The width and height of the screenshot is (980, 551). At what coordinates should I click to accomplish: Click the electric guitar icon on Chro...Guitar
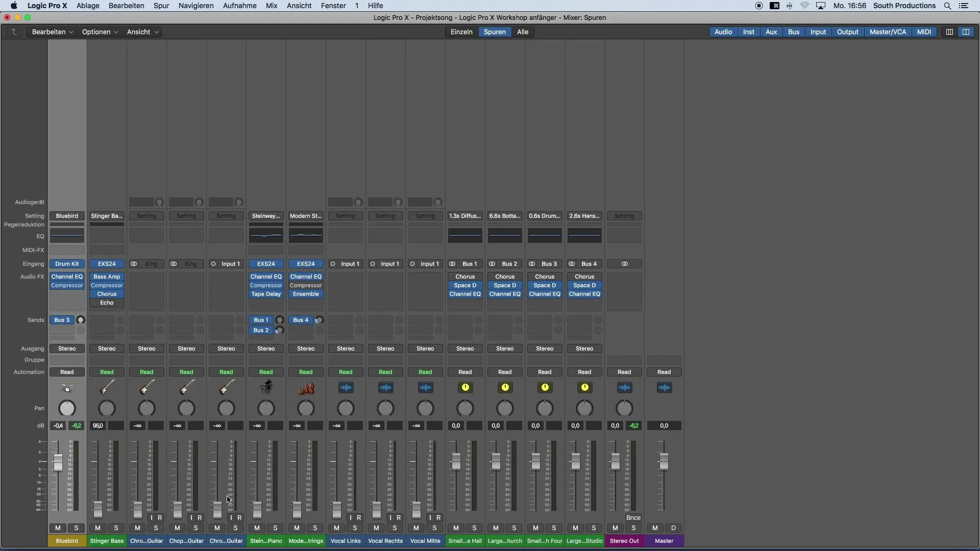[146, 388]
